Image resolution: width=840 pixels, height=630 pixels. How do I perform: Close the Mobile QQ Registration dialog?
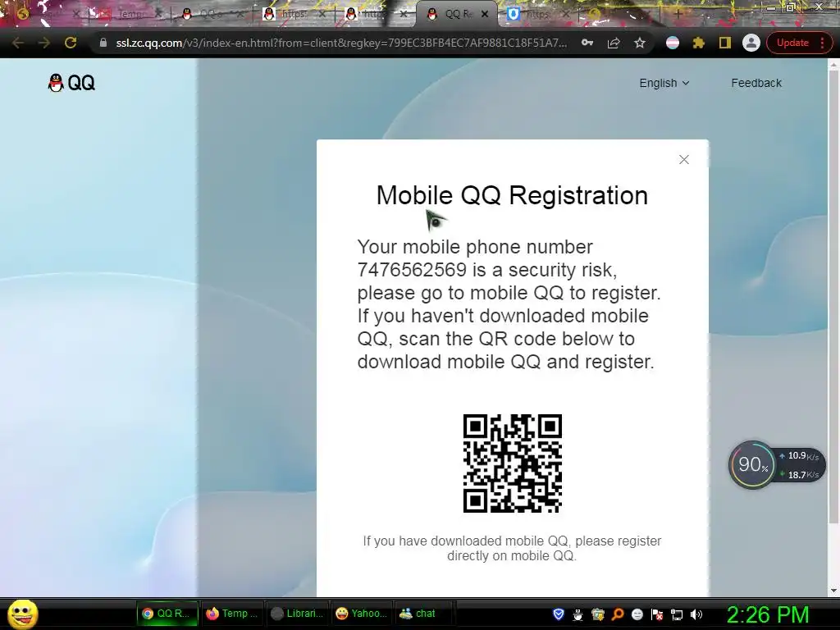point(683,160)
